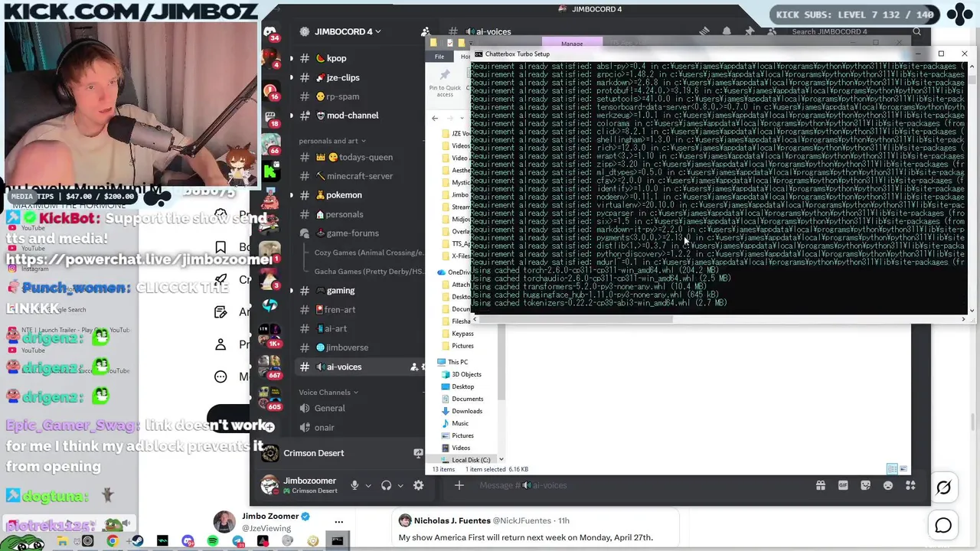Select Local Disk (C:) in Explorer

click(x=470, y=460)
